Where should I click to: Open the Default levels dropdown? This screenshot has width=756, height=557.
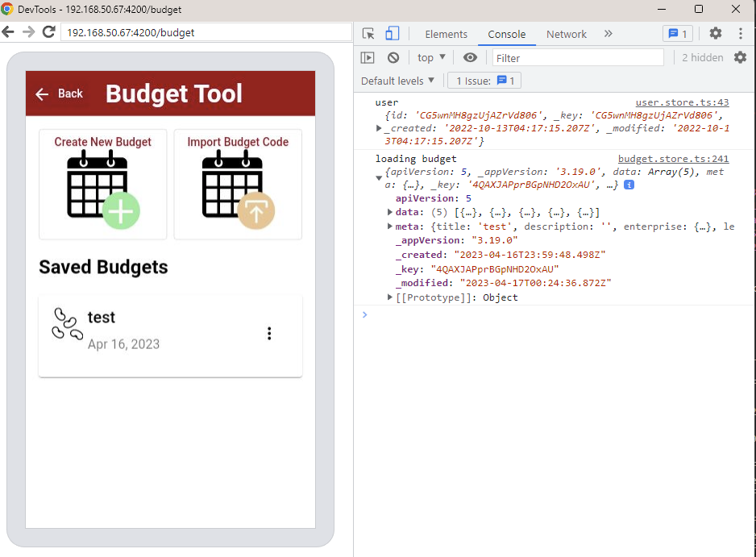pyautogui.click(x=397, y=81)
